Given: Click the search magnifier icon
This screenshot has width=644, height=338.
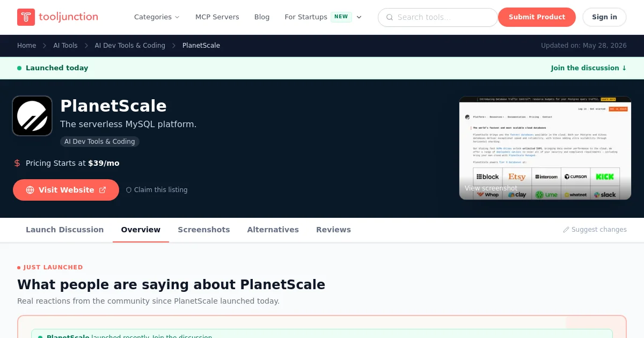Looking at the screenshot, I should [390, 17].
